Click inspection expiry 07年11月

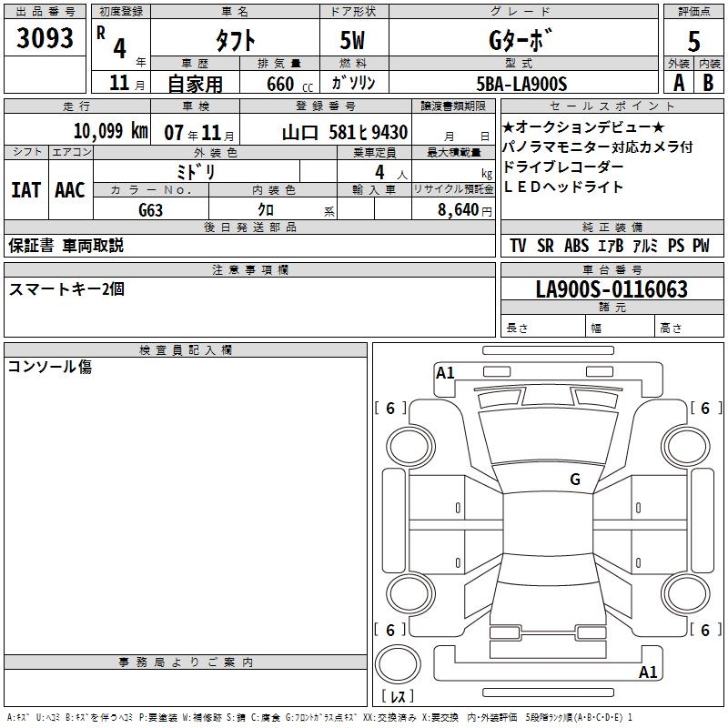click(x=199, y=133)
